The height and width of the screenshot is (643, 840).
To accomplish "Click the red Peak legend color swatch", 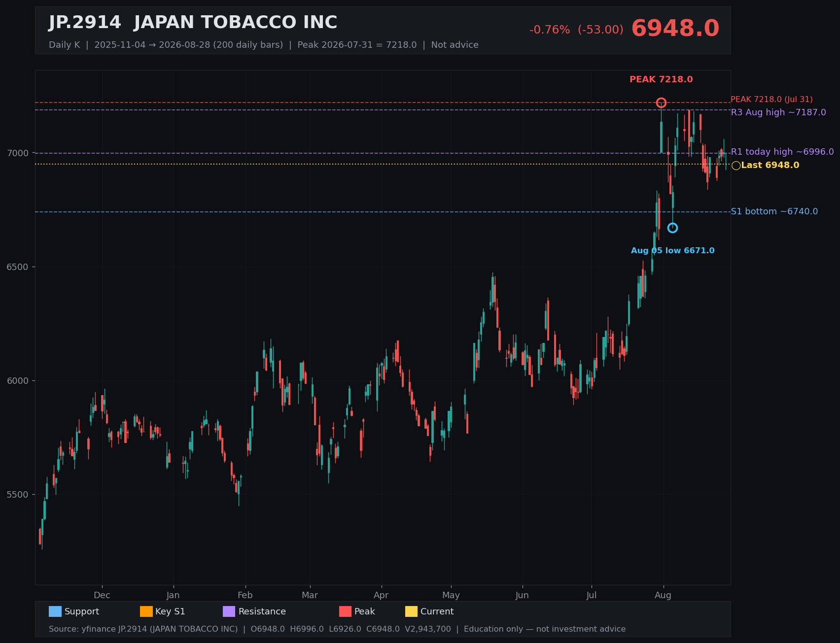I will pos(346,611).
